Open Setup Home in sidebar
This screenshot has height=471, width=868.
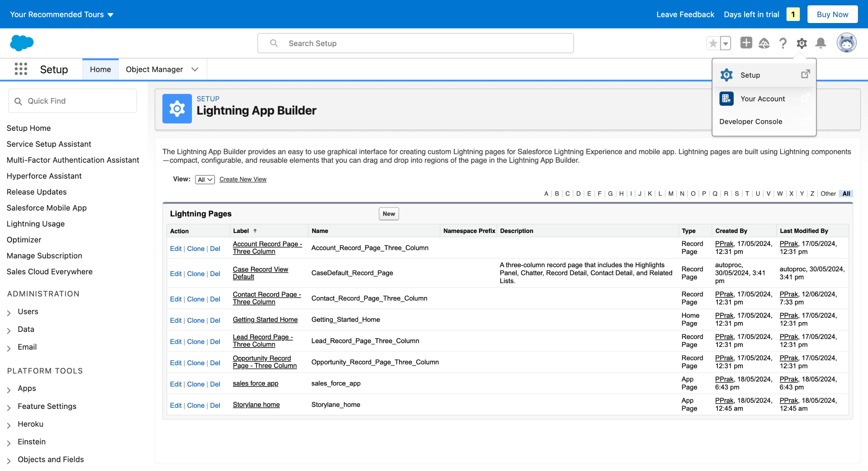coord(28,128)
